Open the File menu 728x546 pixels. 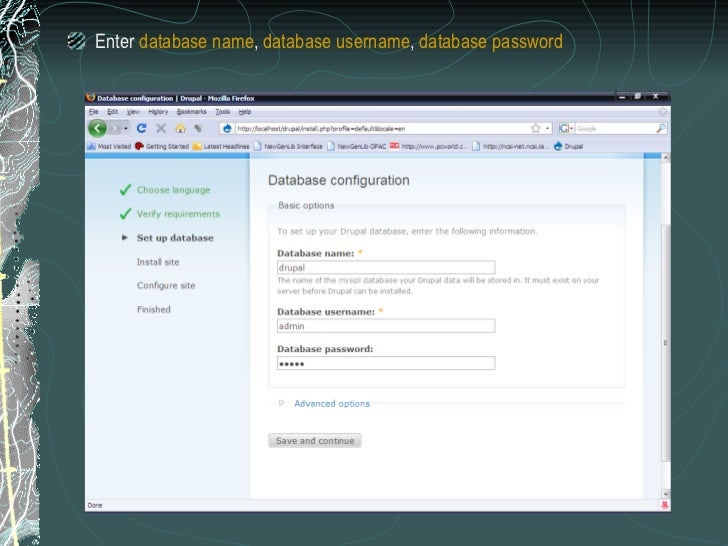tap(93, 112)
